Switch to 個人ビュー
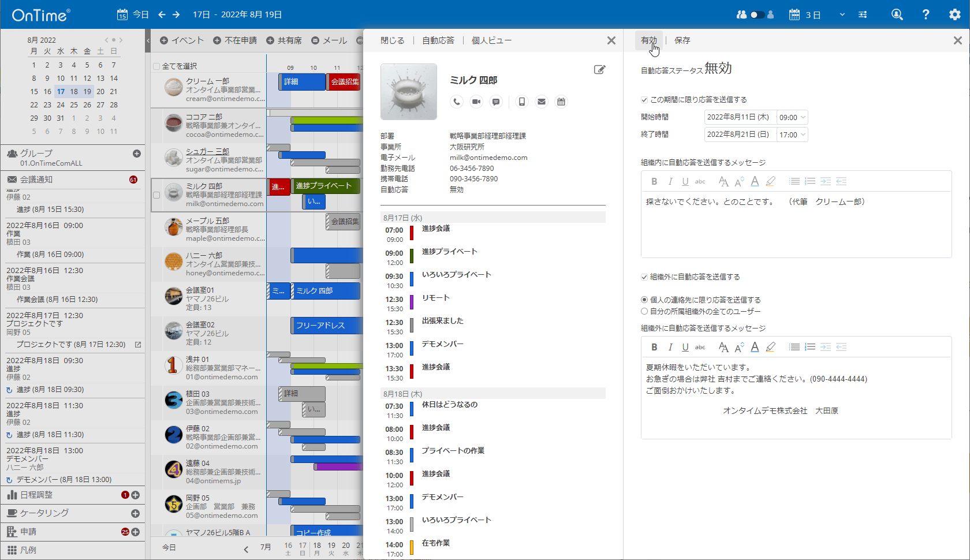The height and width of the screenshot is (560, 970). pos(491,40)
